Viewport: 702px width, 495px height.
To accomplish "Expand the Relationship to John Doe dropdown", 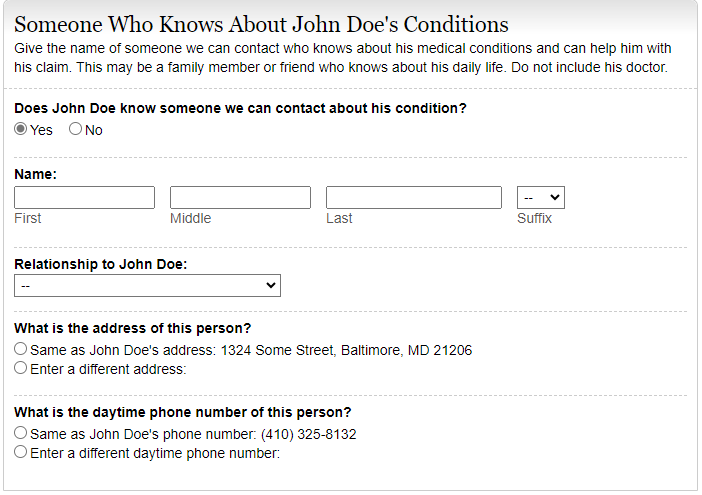I will tap(147, 286).
